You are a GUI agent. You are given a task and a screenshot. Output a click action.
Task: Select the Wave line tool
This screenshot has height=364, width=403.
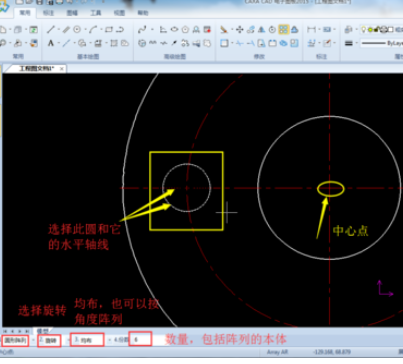point(153,43)
